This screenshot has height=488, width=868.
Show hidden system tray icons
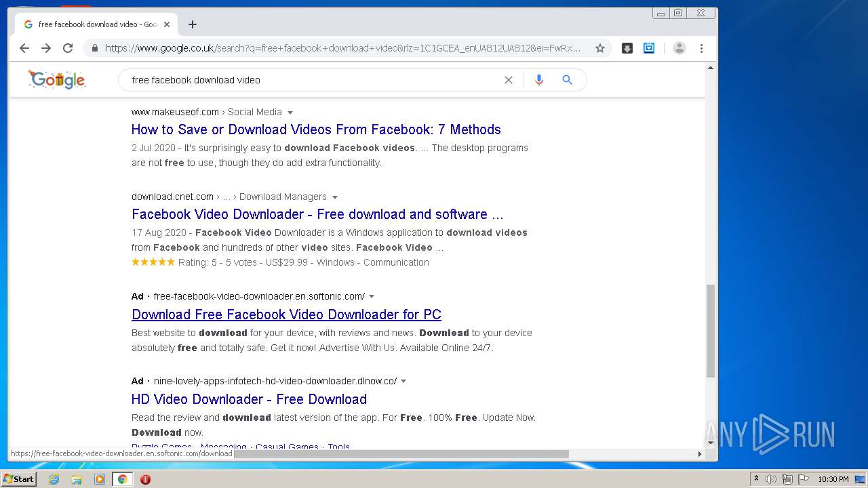[756, 479]
